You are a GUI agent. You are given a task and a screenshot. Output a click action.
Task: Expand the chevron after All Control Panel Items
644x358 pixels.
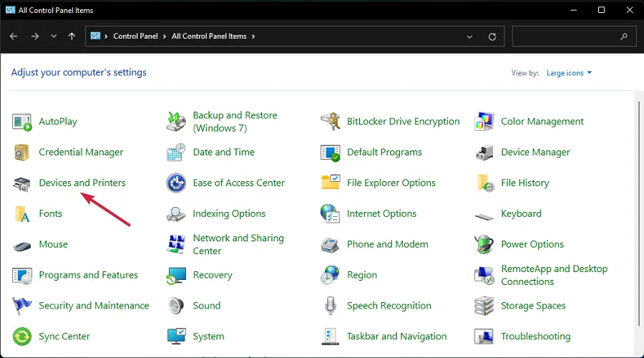253,37
